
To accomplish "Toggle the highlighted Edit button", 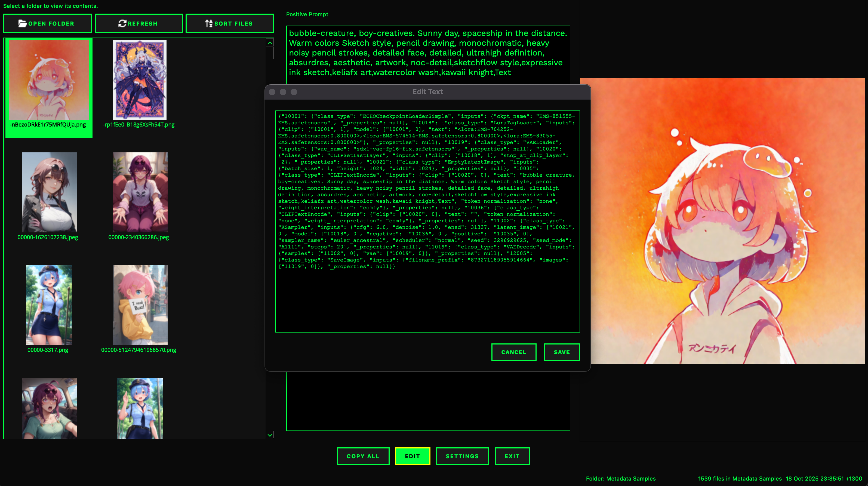I will coord(413,456).
